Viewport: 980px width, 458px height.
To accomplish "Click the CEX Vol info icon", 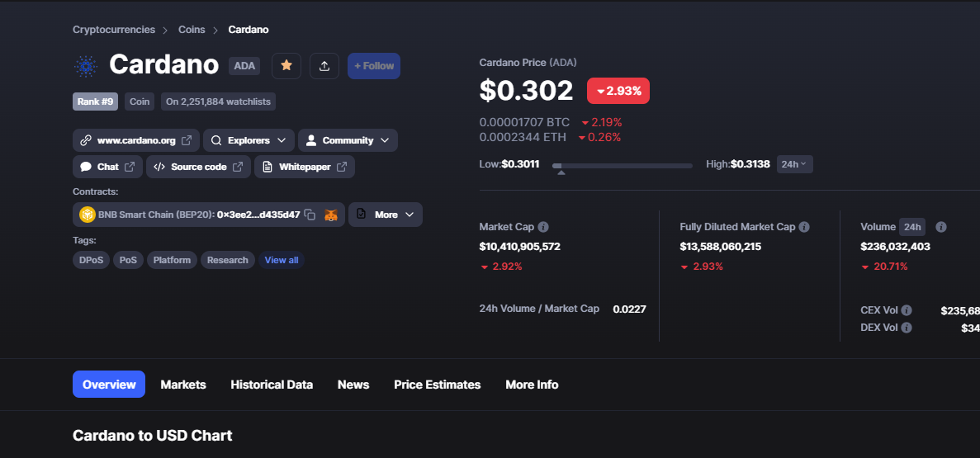I will pos(907,310).
